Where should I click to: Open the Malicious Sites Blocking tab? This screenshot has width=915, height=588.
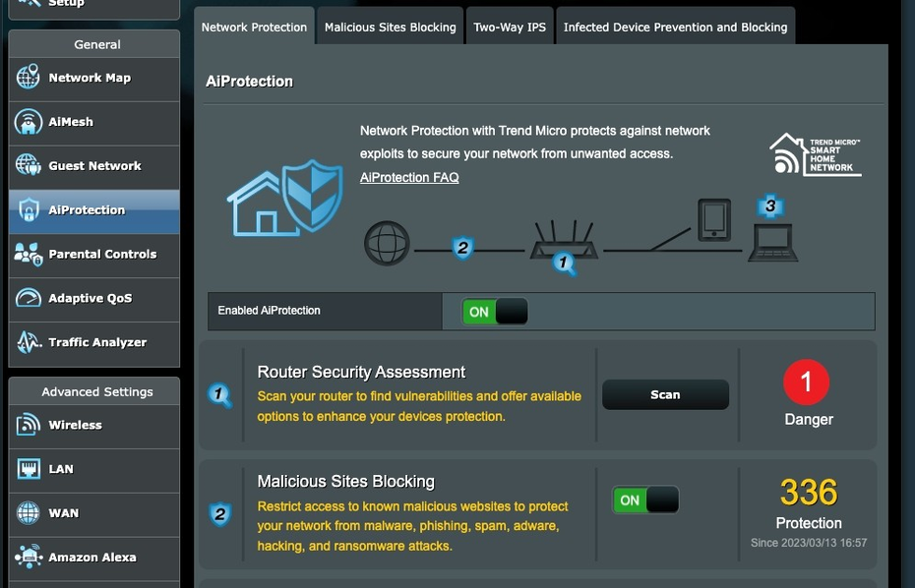391,28
